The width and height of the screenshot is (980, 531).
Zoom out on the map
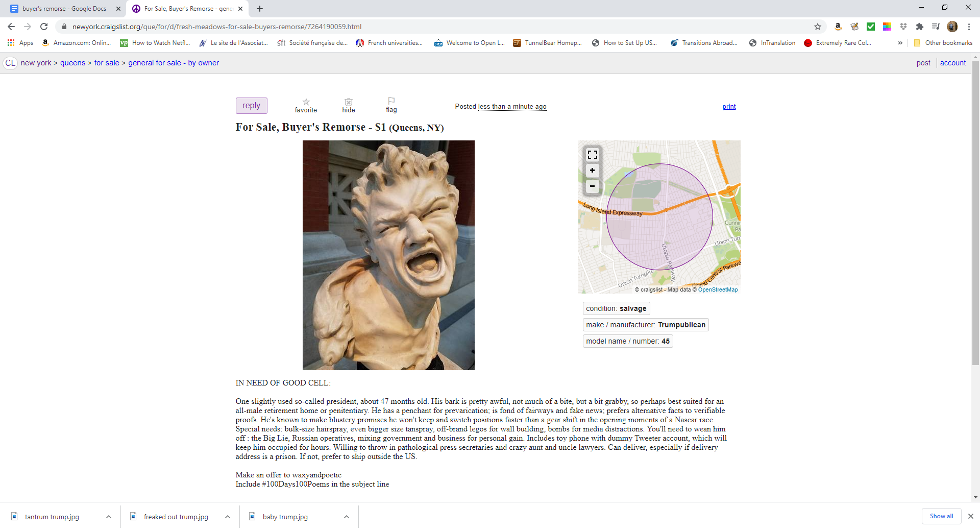click(592, 186)
